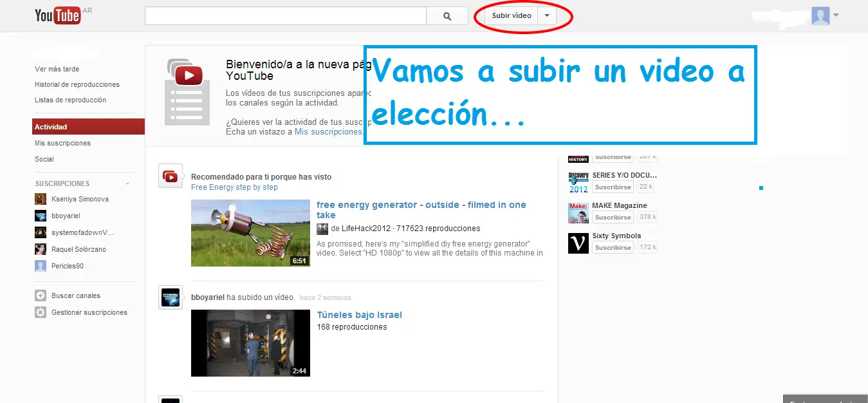Click the Mis suscripciones link in the welcome box
Screen dimensions: 868x403
pyautogui.click(x=328, y=131)
